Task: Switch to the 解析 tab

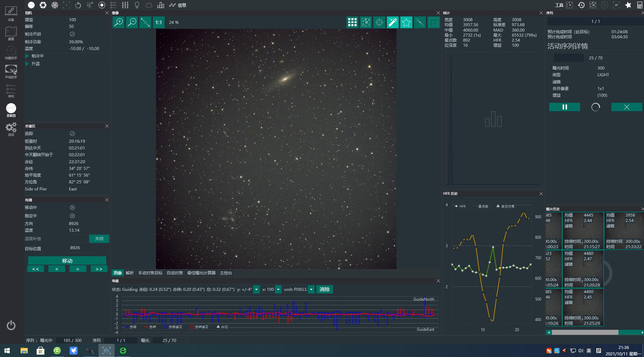Action: pos(130,273)
